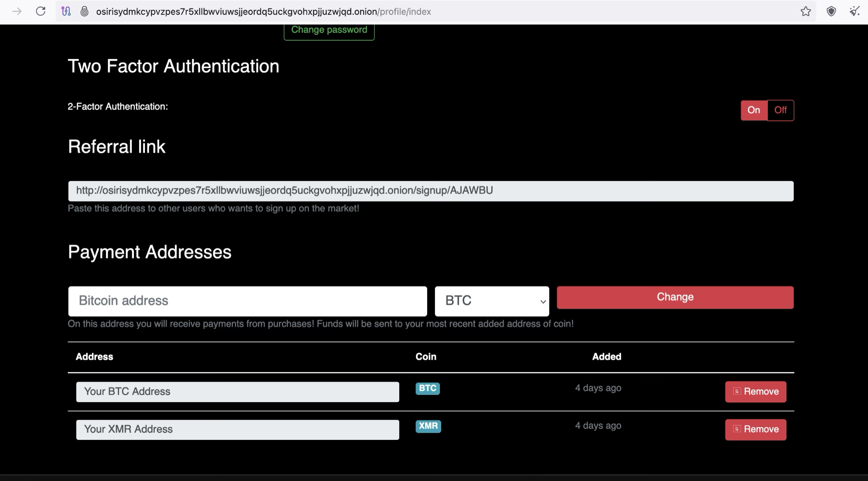
Task: Click the Your BTC Address field
Action: pyautogui.click(x=237, y=392)
